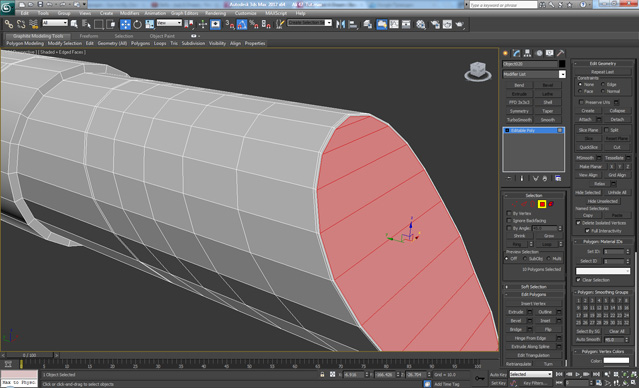Viewport: 639px width, 388px height.
Task: Open the Key Filters Selected dropdown
Action: tap(531, 374)
